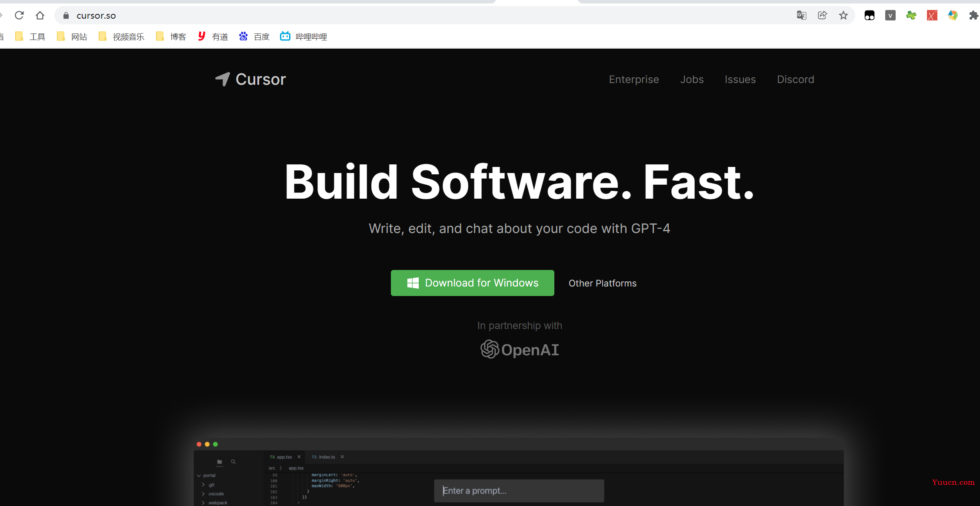Open the Enterprise menu item
The height and width of the screenshot is (506, 980).
(x=634, y=80)
